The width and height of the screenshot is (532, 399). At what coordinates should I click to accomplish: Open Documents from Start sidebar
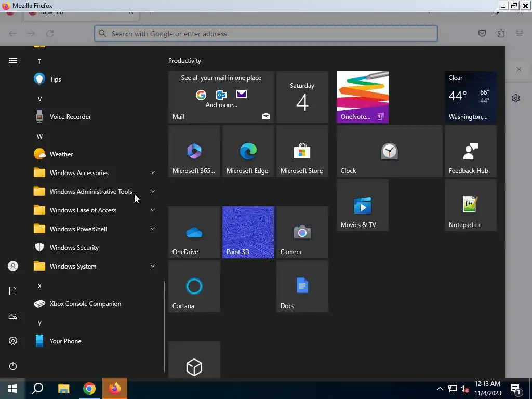click(x=13, y=291)
